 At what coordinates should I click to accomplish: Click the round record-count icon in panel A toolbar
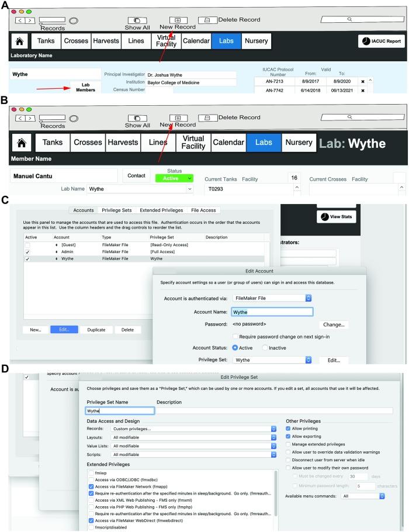[x=74, y=20]
